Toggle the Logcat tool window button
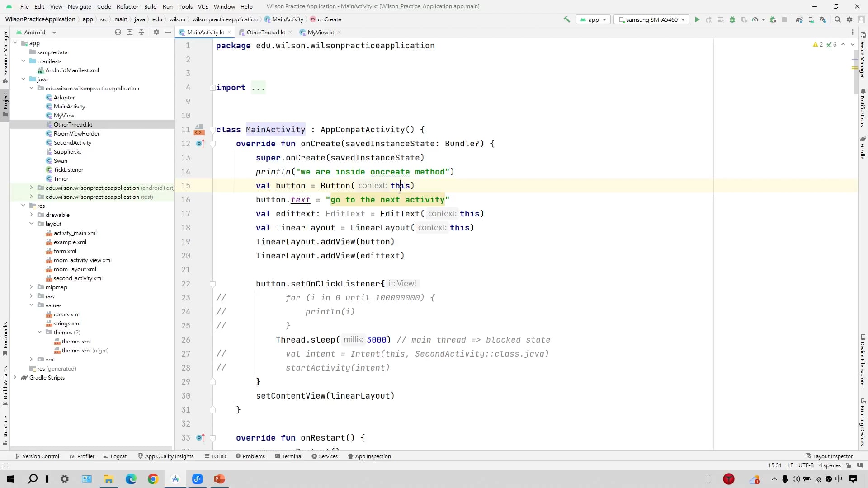The image size is (868, 488). (115, 456)
